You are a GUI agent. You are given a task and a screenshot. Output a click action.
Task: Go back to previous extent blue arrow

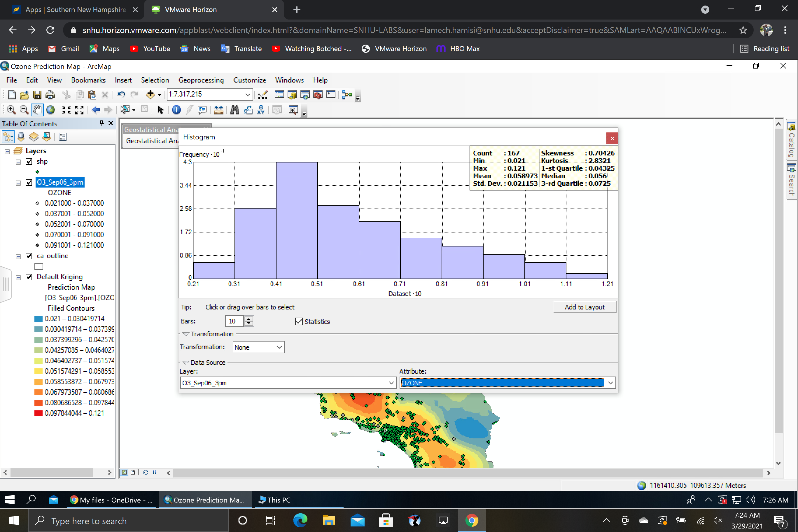(x=96, y=110)
